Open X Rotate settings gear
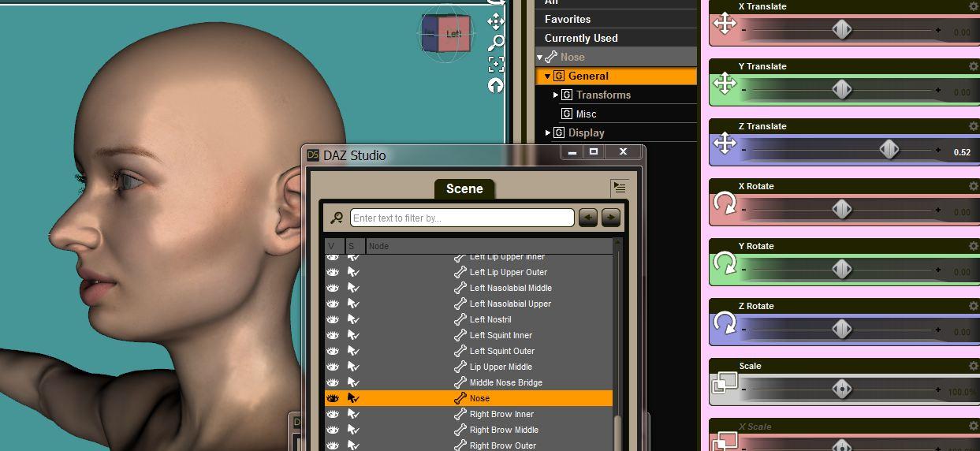The image size is (980, 451). tap(974, 186)
